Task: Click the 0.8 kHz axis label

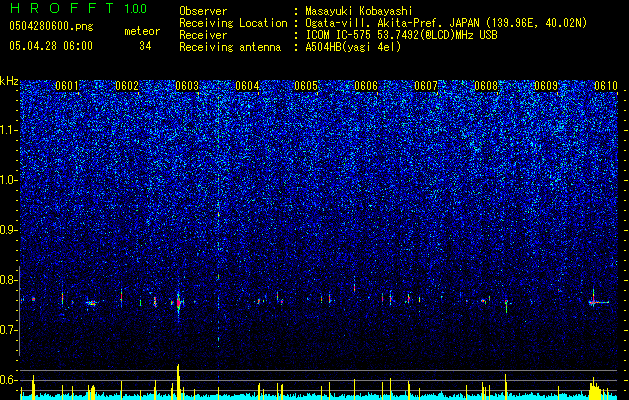Action: [9, 280]
